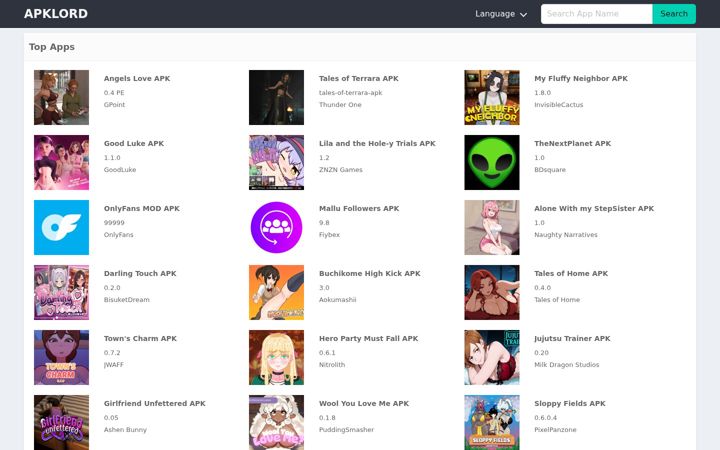720x450 pixels.
Task: Open the Tales of Terrara thumbnail
Action: click(x=276, y=97)
